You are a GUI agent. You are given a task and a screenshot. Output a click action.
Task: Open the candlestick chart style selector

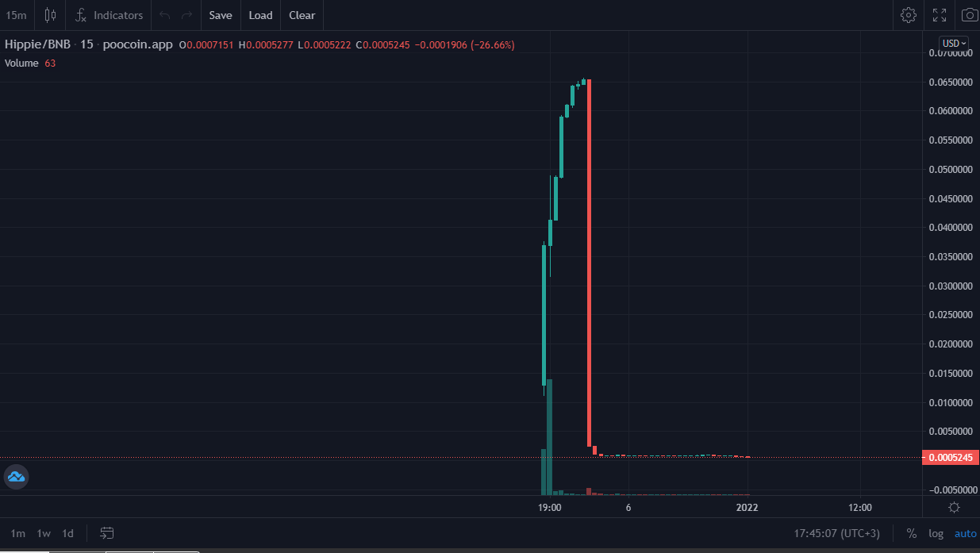tap(51, 15)
